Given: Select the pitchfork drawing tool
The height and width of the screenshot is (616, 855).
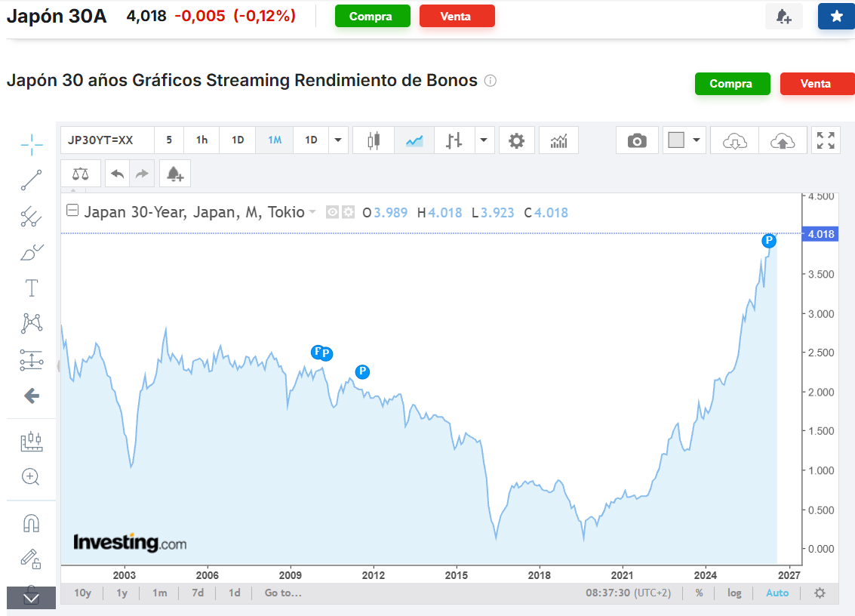Looking at the screenshot, I should tap(32, 217).
